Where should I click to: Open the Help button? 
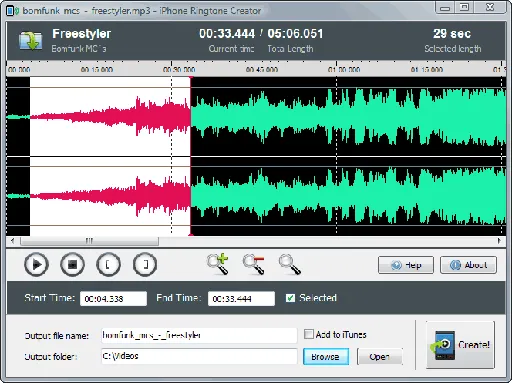tap(406, 265)
